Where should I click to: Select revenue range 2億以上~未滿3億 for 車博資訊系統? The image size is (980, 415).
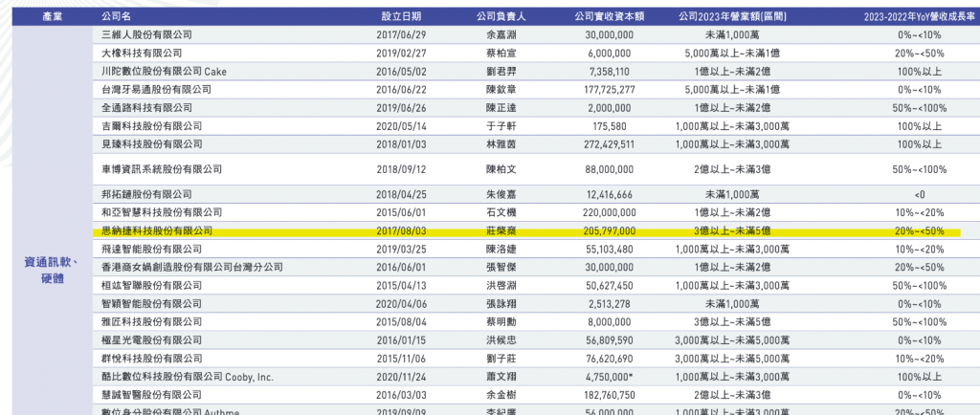(732, 169)
